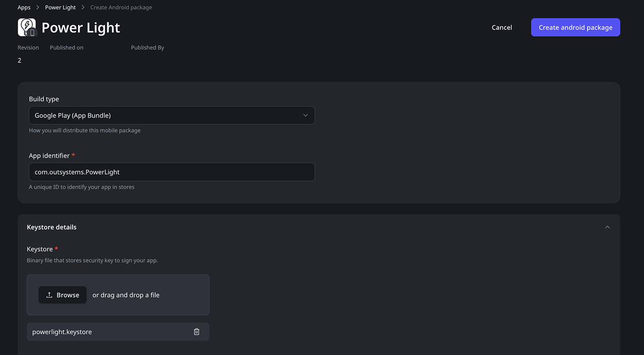Viewport: 644px width, 355px height.
Task: Delete the powerlight.keystore file with trash icon
Action: pyautogui.click(x=197, y=332)
